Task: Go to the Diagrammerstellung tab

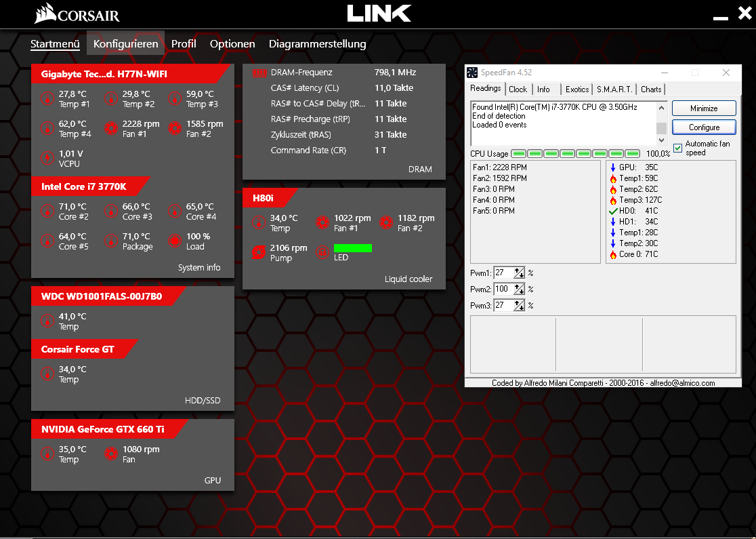Action: 318,44
